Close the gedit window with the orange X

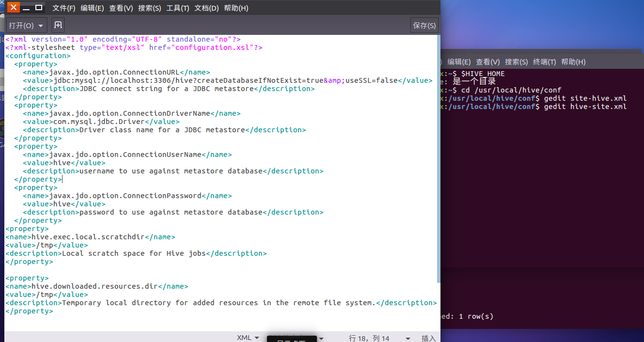coord(13,8)
